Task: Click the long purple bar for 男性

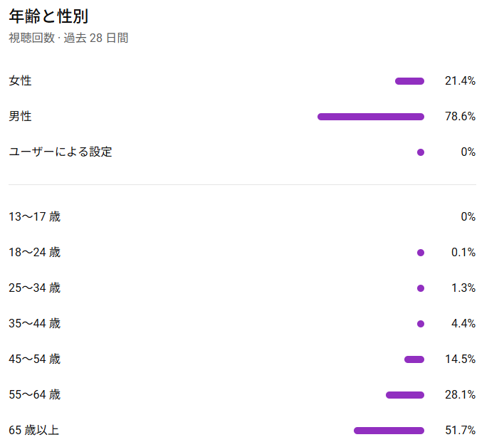Action: 371,117
